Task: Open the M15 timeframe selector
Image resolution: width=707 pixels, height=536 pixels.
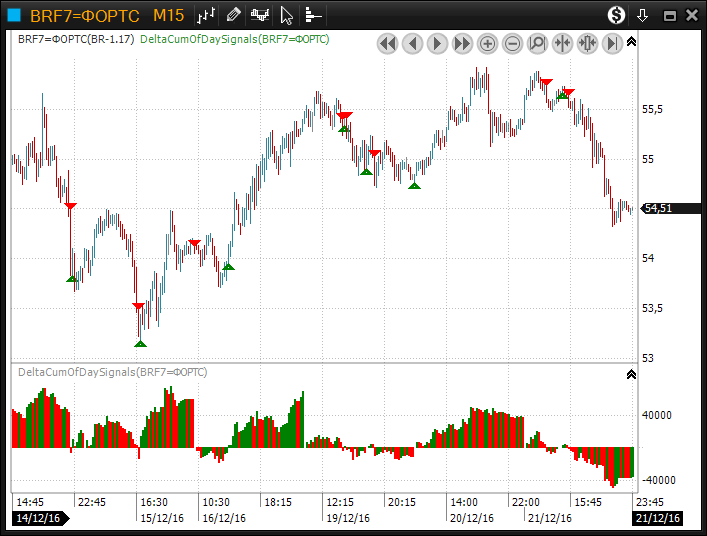Action: 168,16
